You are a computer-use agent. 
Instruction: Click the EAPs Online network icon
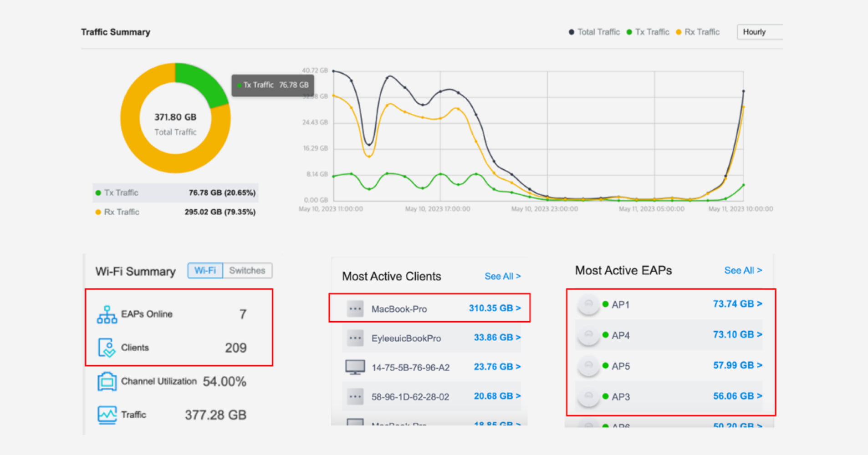point(107,314)
